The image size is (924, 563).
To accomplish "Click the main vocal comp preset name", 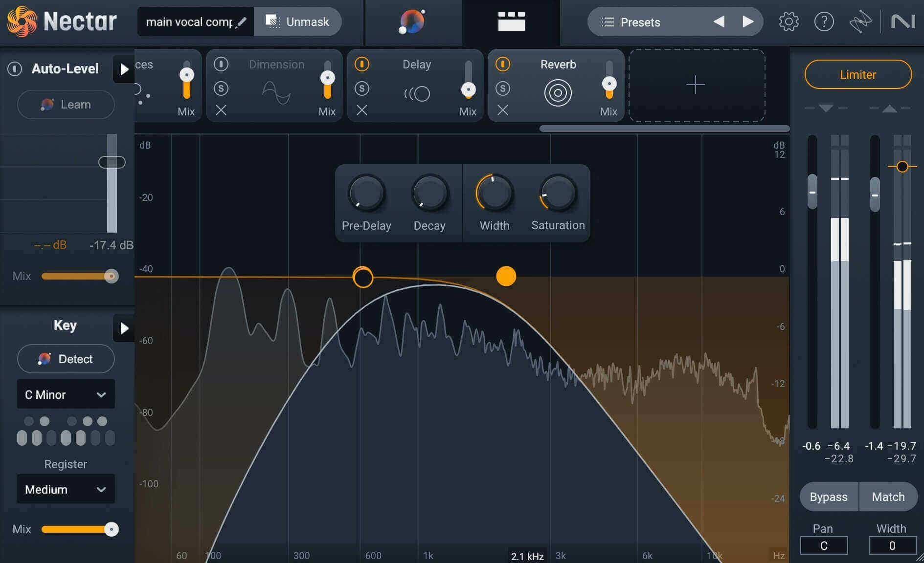I will [x=189, y=22].
